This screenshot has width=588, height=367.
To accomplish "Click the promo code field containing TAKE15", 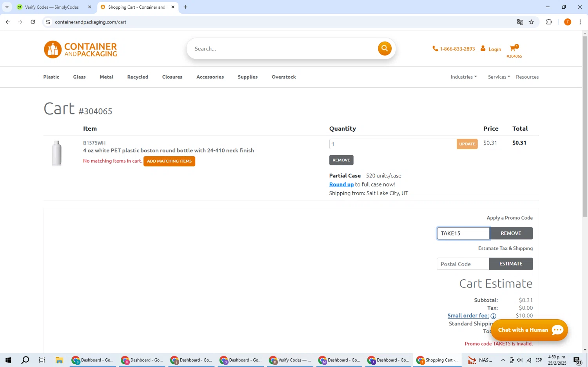I will [463, 233].
